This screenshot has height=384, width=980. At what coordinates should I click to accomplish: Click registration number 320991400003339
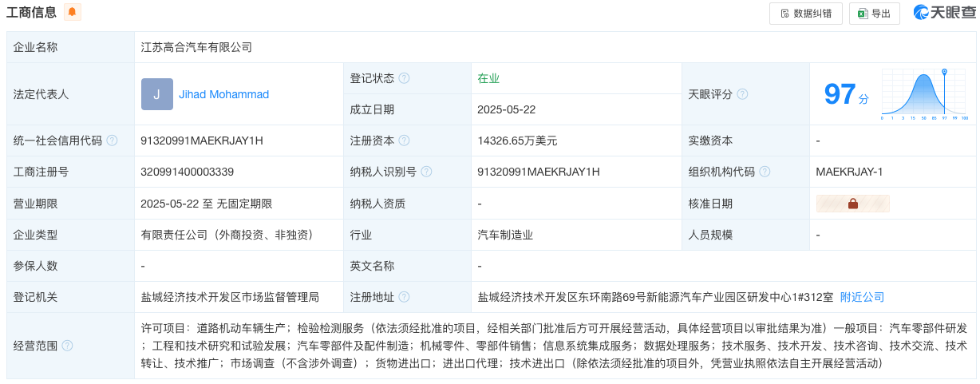tap(188, 172)
